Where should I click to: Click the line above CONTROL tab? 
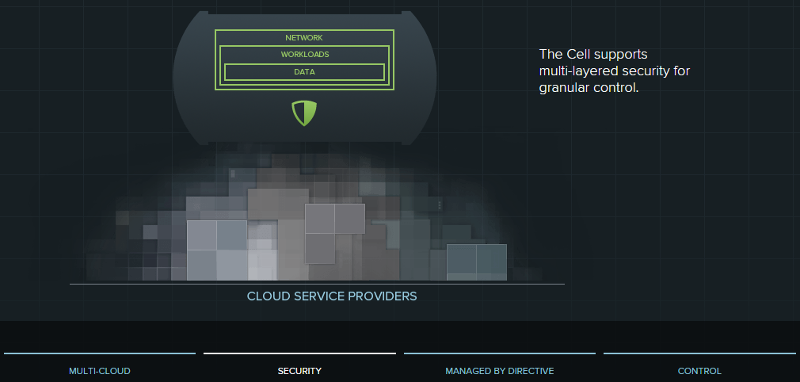point(699,353)
